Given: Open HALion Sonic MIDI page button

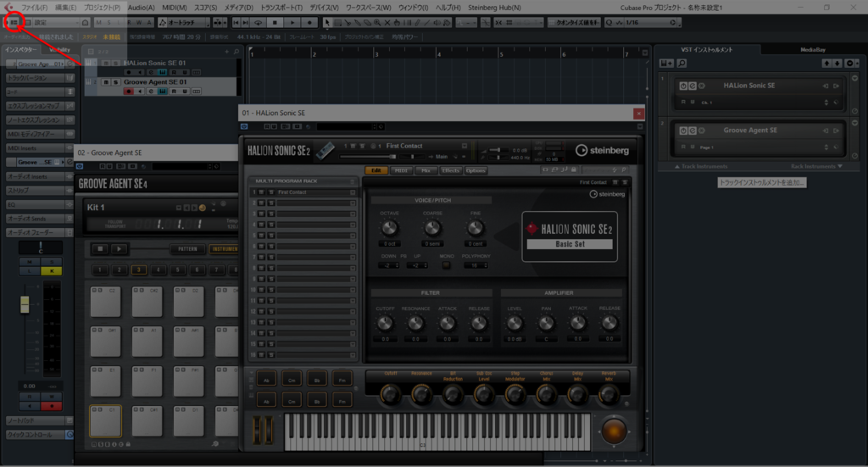Looking at the screenshot, I should [401, 170].
